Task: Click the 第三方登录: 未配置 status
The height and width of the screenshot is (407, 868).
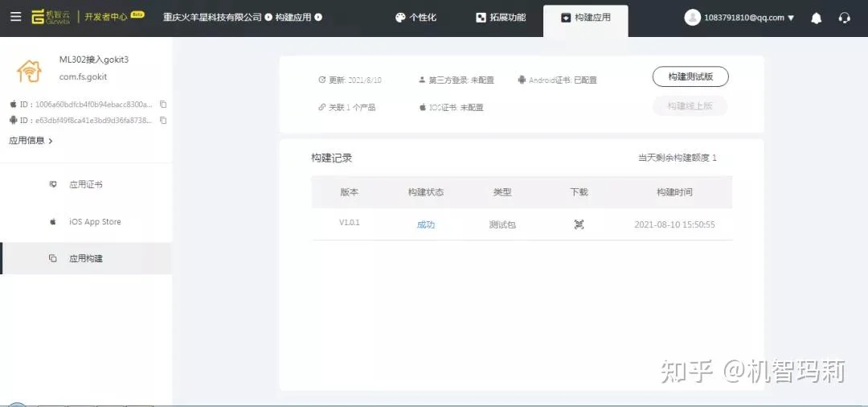Action: click(x=461, y=80)
